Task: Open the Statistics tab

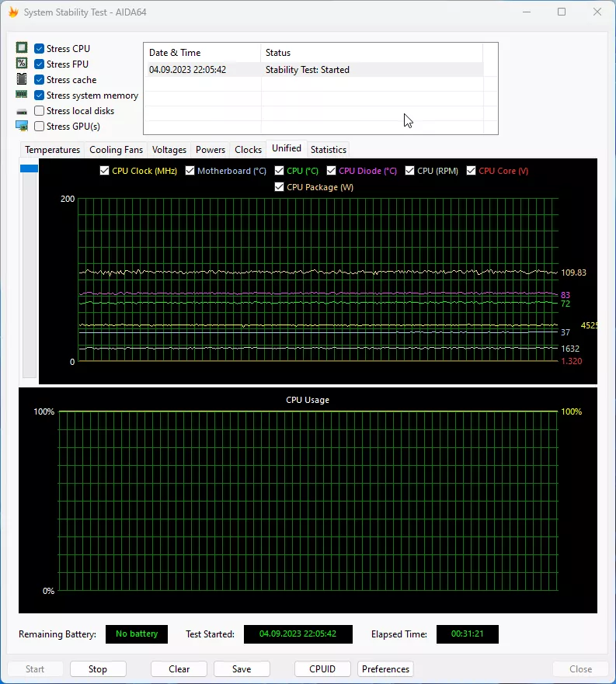Action: [x=329, y=150]
